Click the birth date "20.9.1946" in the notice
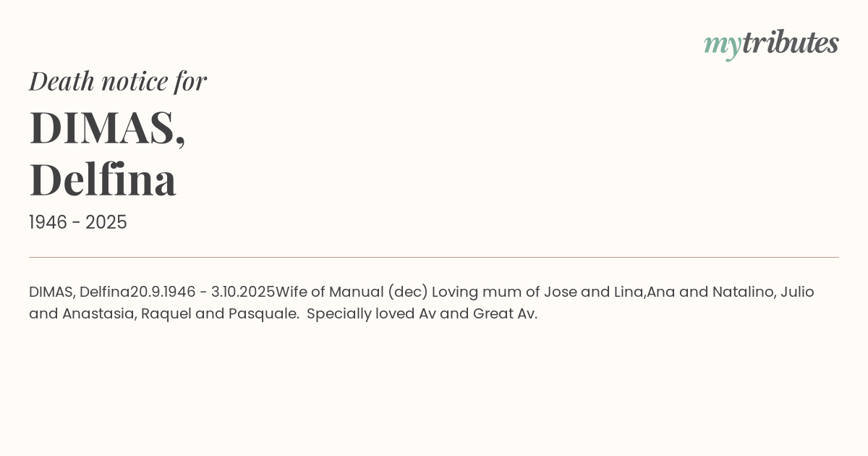Screen dimensions: 868x456 click(x=163, y=292)
